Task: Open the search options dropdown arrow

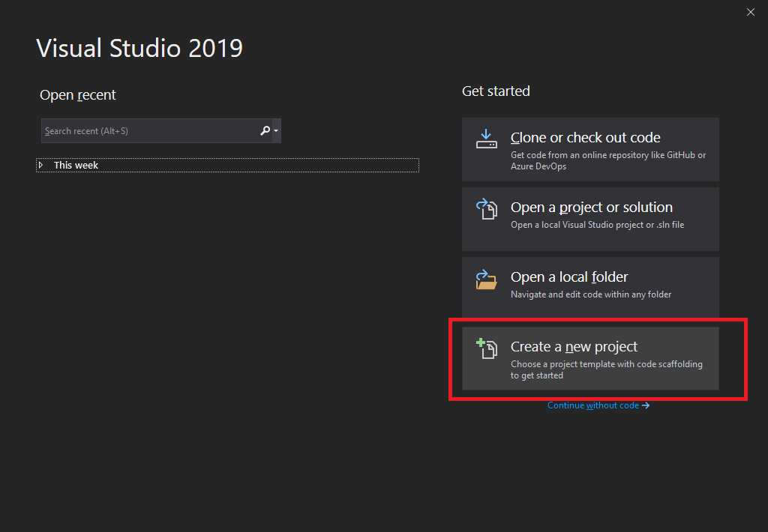Action: [276, 130]
